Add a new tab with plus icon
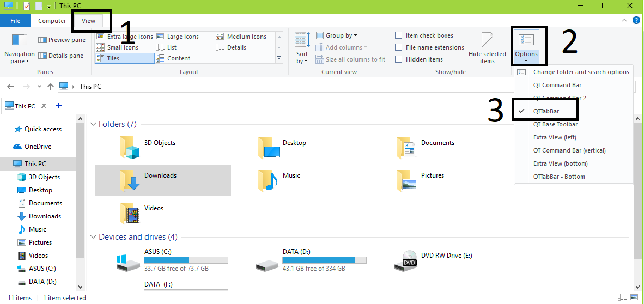Screen dimensions: 644x304 click(59, 106)
